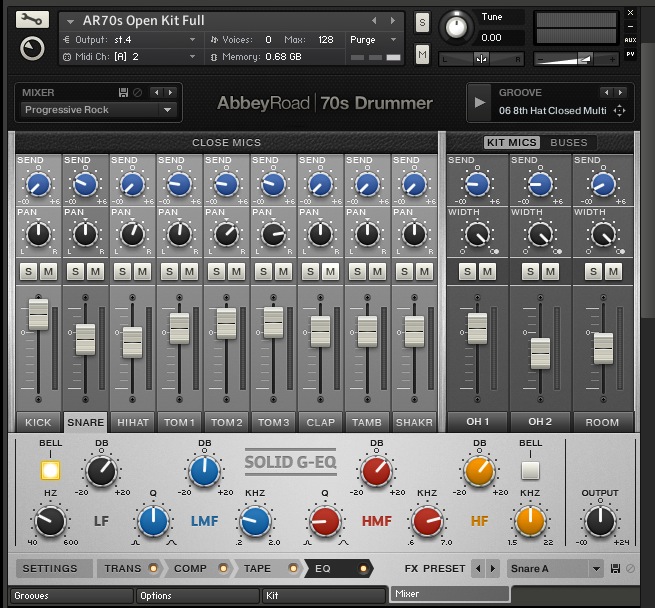Screen dimensions: 655x608
Task: Switch to the KIT MICS tab
Action: pyautogui.click(x=512, y=142)
